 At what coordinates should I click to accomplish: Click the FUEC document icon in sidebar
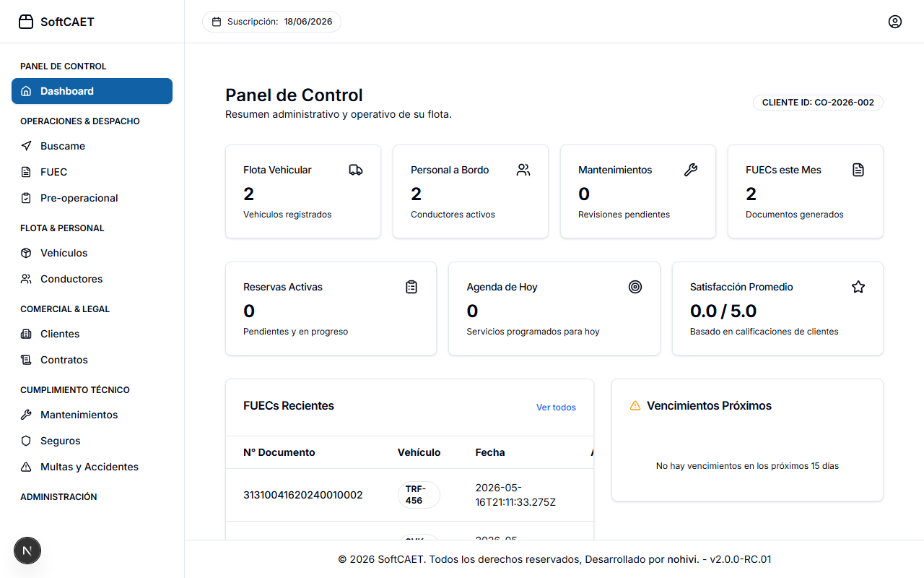point(26,172)
